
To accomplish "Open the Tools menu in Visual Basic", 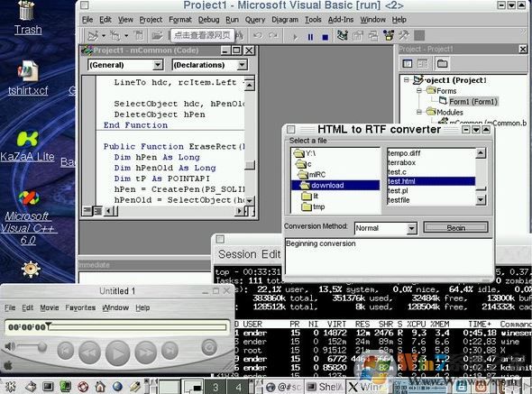I will click(313, 20).
